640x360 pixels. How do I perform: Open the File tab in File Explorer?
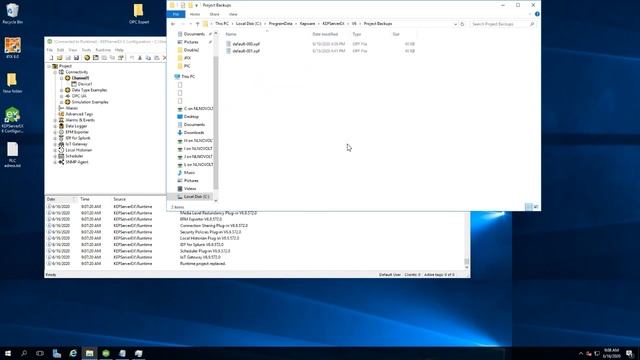[176, 14]
